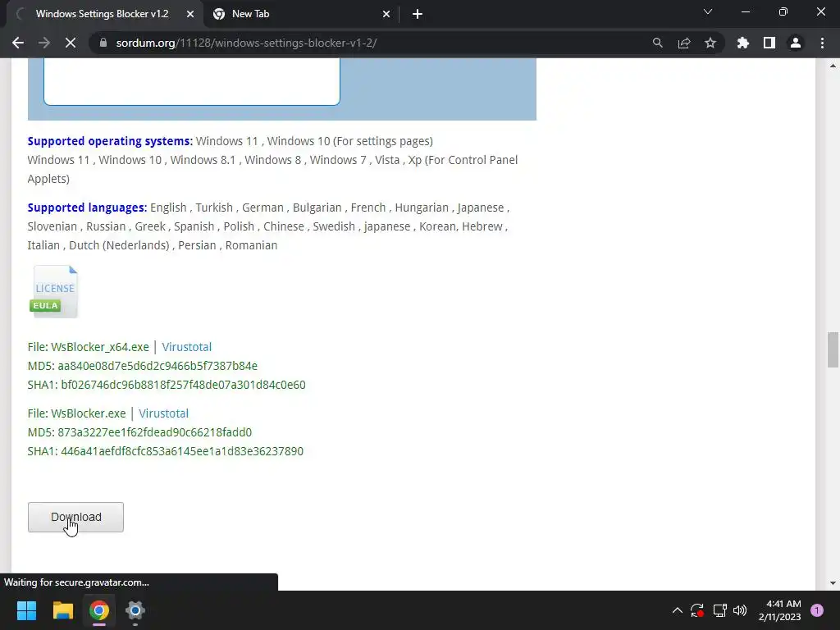Click the Chrome taskbar icon
840x630 pixels.
coord(99,610)
